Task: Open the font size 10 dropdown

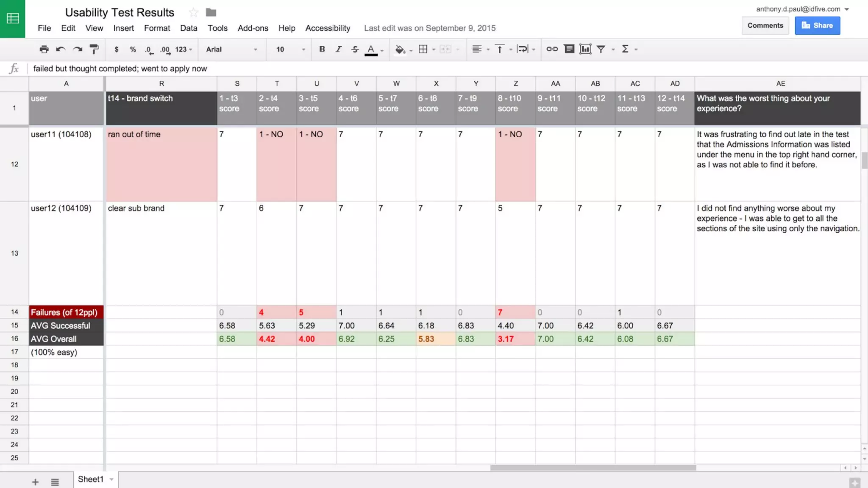Action: click(x=290, y=49)
